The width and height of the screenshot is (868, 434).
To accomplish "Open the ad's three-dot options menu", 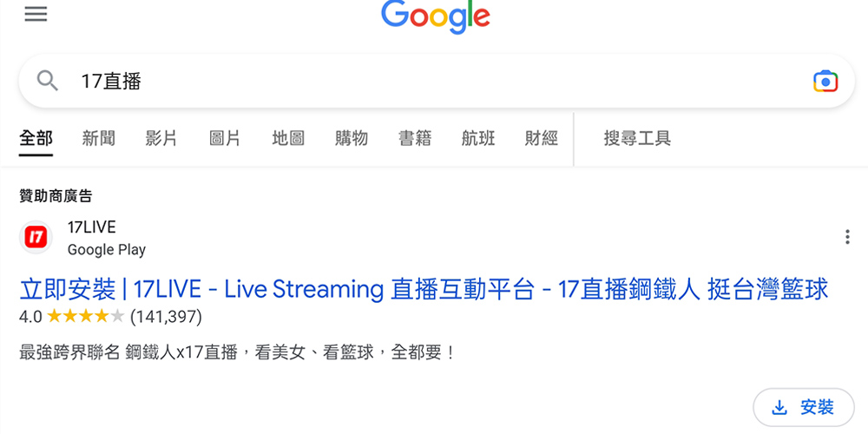I will [847, 237].
